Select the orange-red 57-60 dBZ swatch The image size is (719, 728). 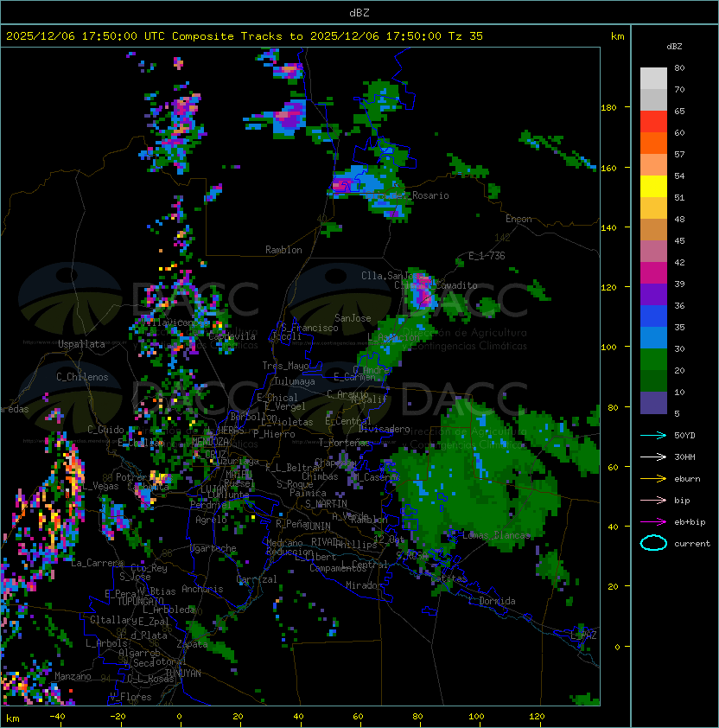(653, 144)
